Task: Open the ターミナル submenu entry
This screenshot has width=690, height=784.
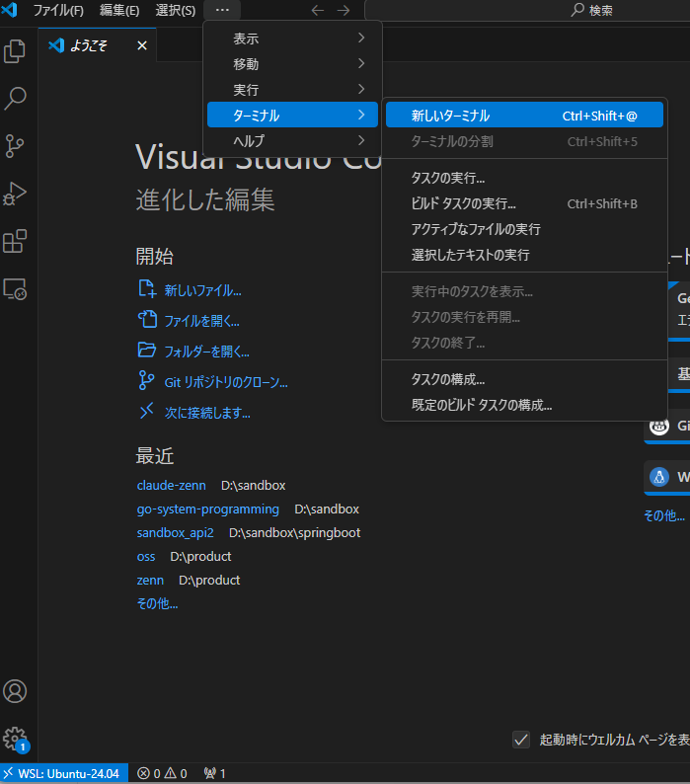Action: (292, 115)
